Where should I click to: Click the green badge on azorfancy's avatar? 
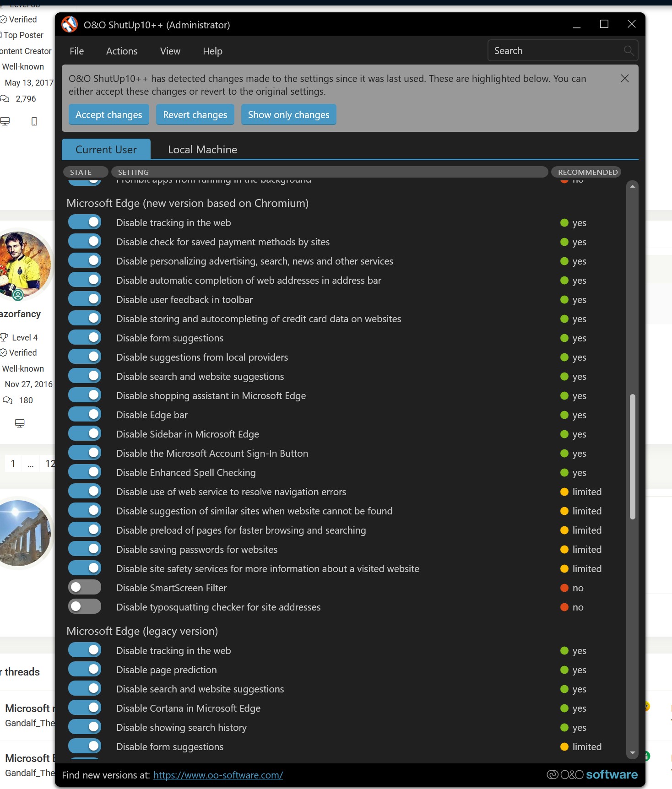click(x=18, y=295)
